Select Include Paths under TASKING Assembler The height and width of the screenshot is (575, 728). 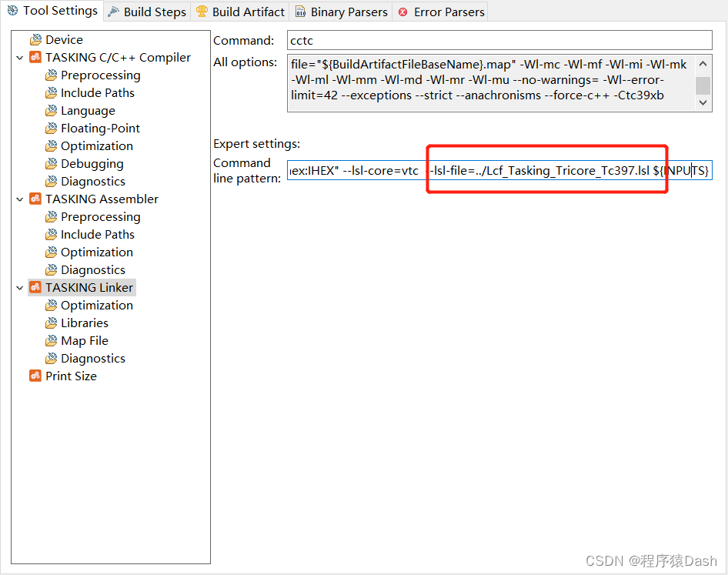(97, 234)
